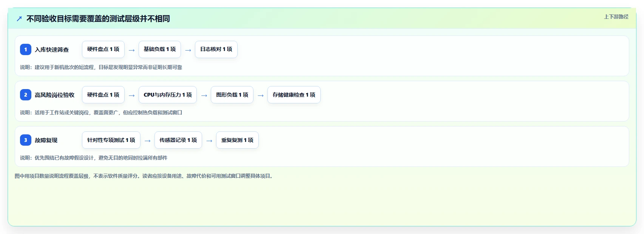Image resolution: width=644 pixels, height=234 pixels.
Task: Click the arrow between 硬件盘点 and 基础负载
Action: pyautogui.click(x=131, y=50)
